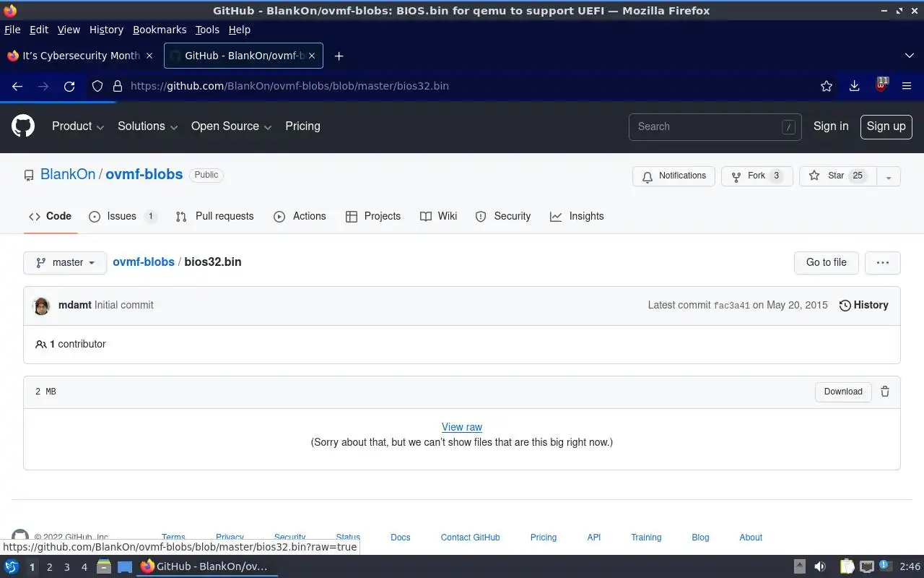This screenshot has width=924, height=578.
Task: Open the Firefox hamburger menu
Action: (x=907, y=86)
